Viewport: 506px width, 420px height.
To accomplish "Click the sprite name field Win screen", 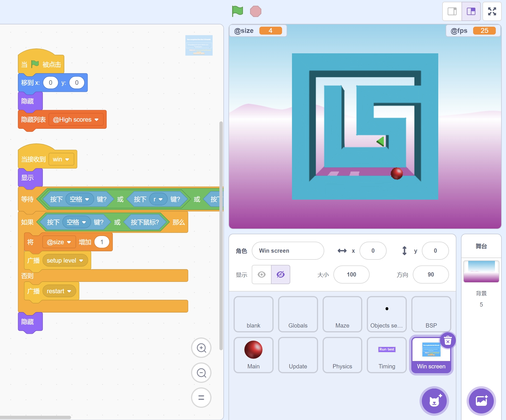I will pyautogui.click(x=288, y=251).
